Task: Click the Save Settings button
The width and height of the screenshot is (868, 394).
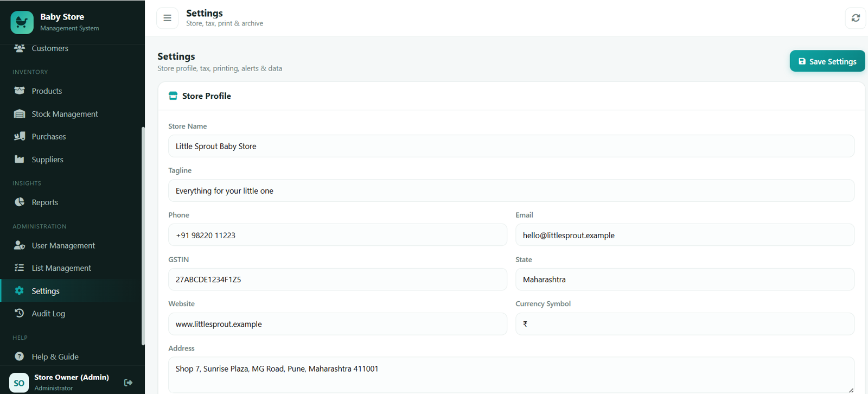Action: pos(827,61)
